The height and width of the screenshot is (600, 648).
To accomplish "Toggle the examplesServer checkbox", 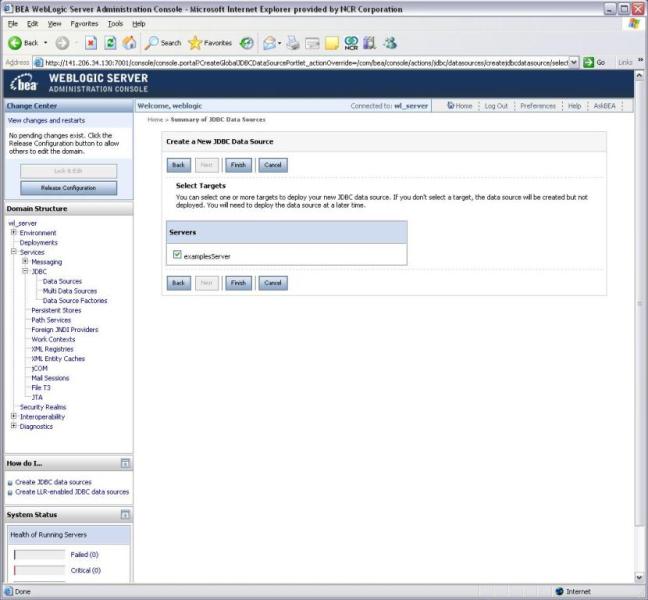I will pos(177,255).
